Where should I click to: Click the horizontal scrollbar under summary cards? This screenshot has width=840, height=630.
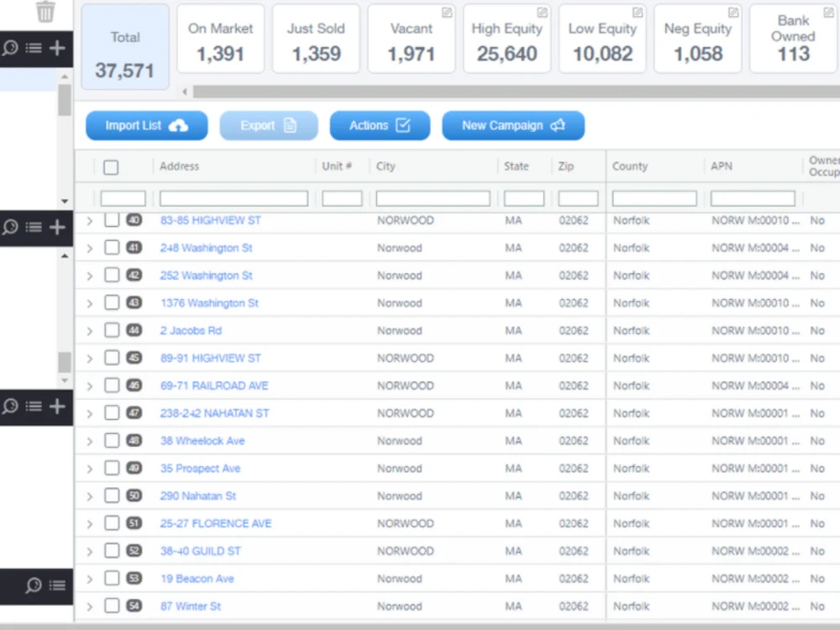pyautogui.click(x=517, y=92)
